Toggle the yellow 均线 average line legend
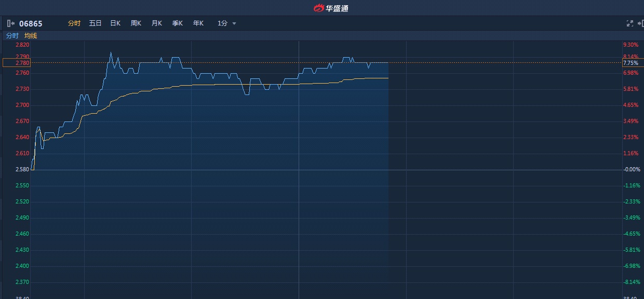This screenshot has height=299, width=644. pos(31,36)
